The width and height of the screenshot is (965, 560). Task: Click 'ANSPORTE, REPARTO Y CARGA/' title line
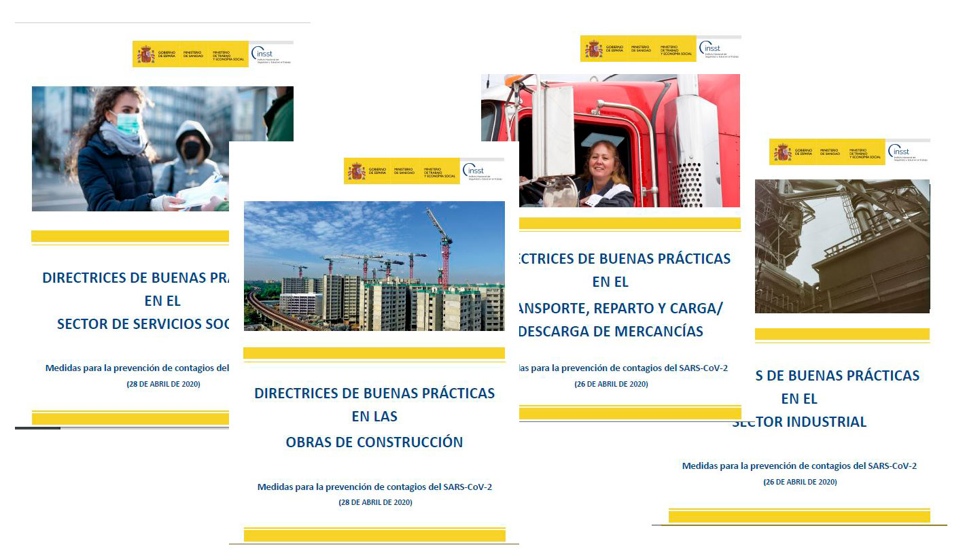coord(621,308)
